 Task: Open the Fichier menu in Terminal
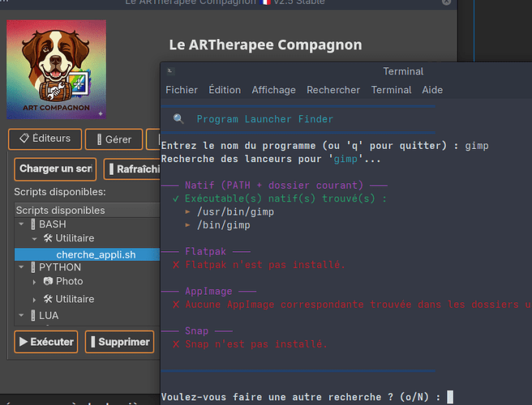coord(182,90)
